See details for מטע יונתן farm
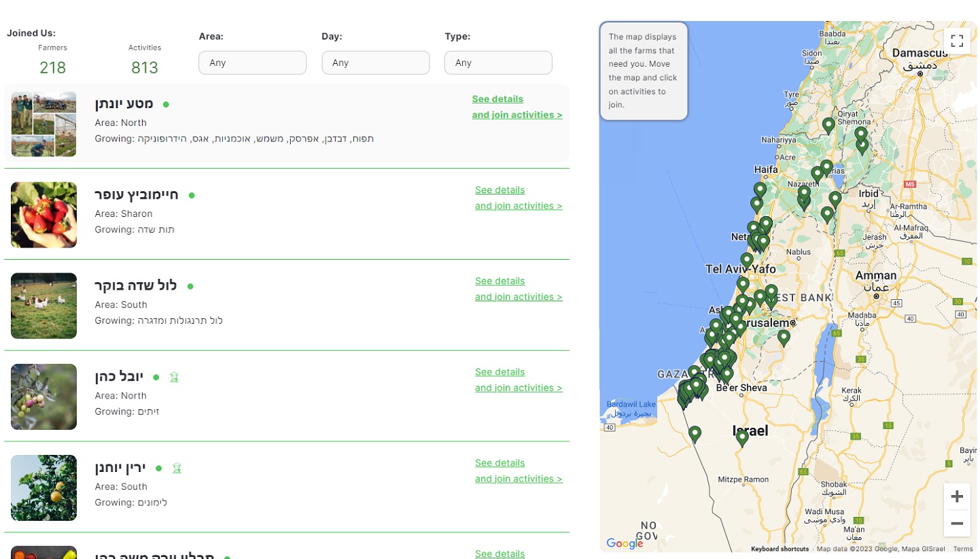The width and height of the screenshot is (980, 559). point(517,107)
